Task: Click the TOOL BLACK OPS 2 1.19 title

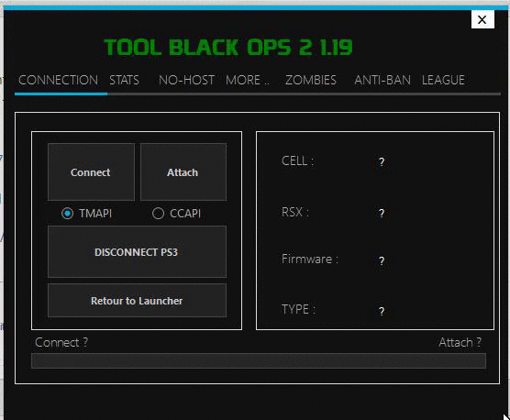Action: point(228,47)
